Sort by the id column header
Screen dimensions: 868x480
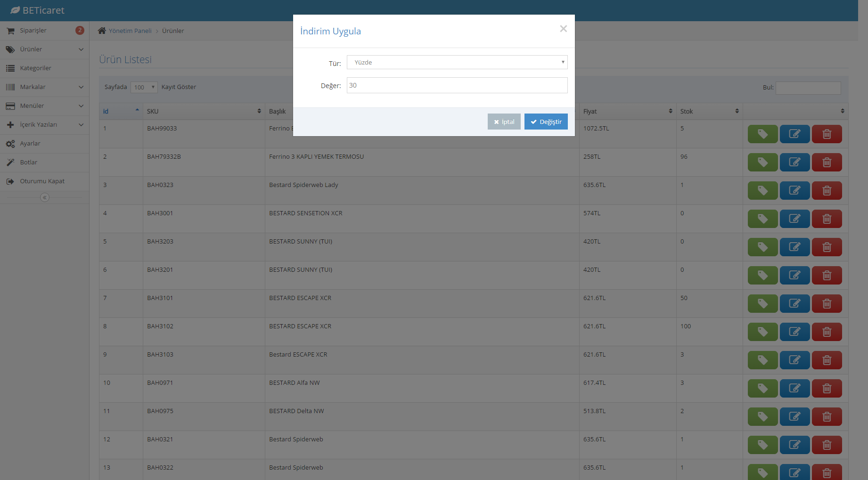pyautogui.click(x=121, y=111)
